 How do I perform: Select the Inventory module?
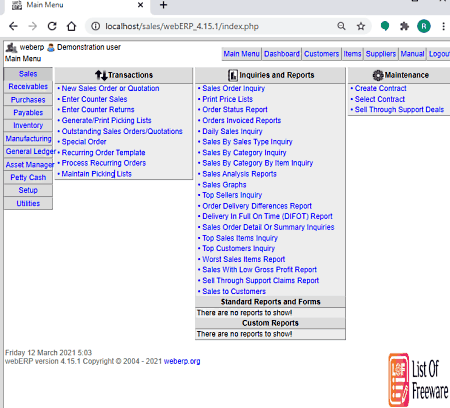coord(28,126)
